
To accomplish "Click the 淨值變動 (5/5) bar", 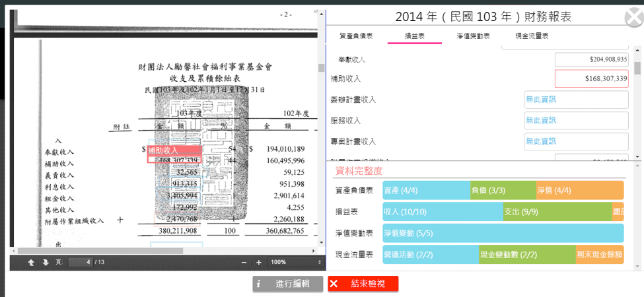I will (x=503, y=233).
